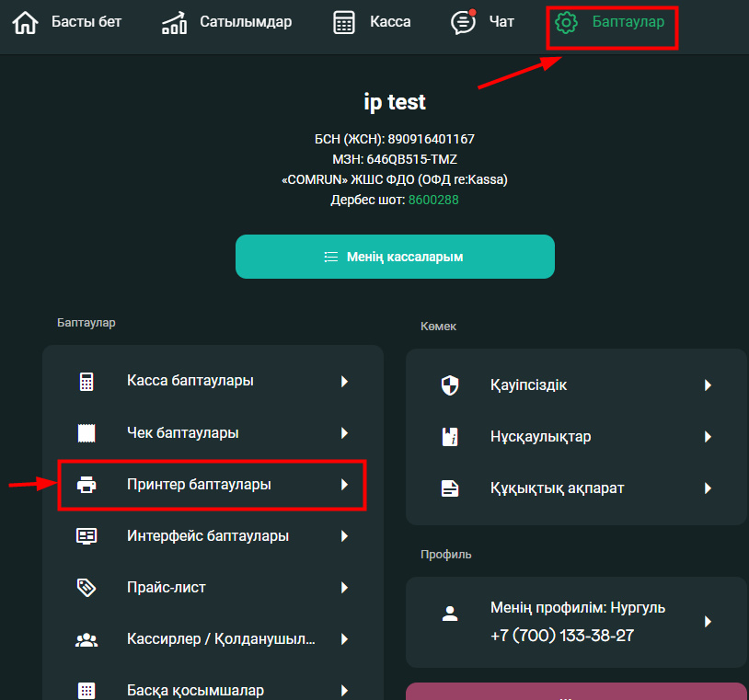Click the МЗН: 646QB515-TMZ line
The width and height of the screenshot is (749, 700).
395,159
